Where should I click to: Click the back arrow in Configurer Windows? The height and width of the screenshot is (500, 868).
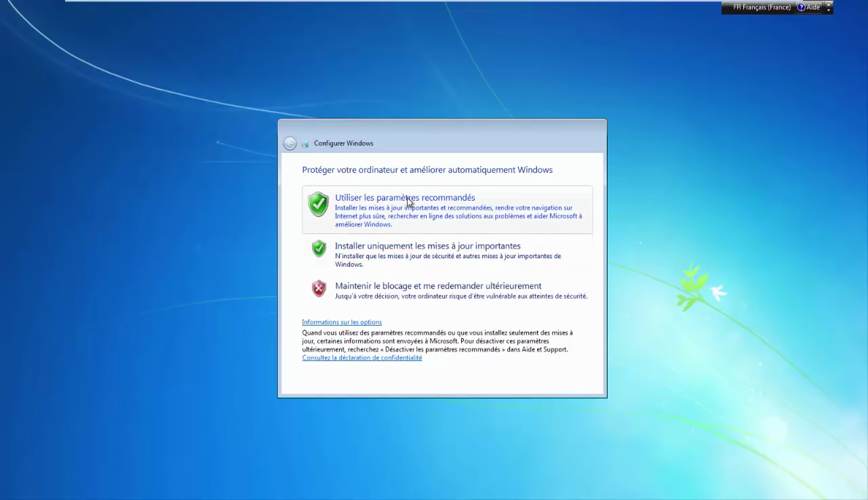point(290,144)
